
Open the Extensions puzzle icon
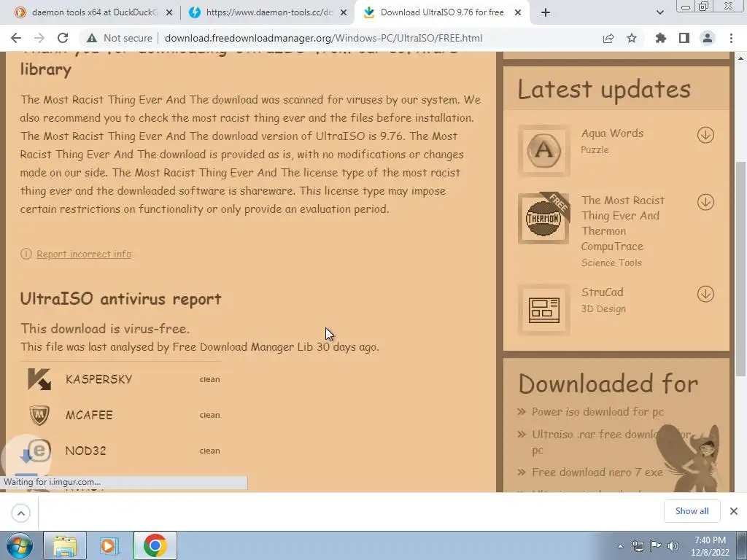click(661, 38)
